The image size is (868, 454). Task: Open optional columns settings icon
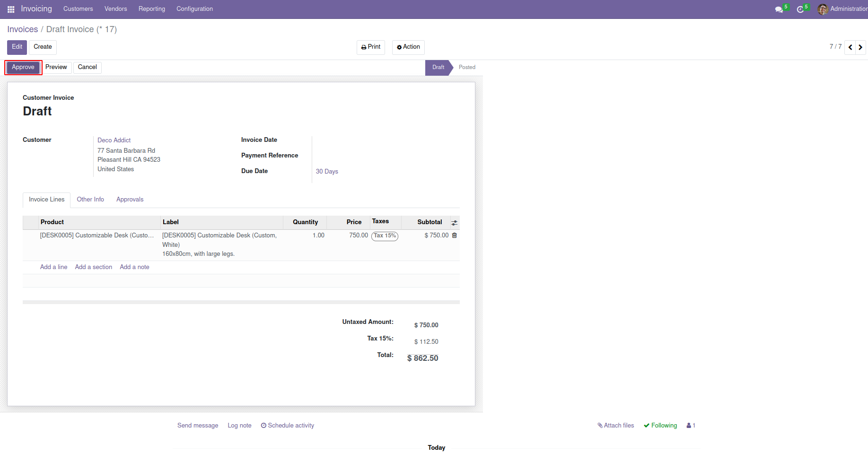tap(454, 223)
